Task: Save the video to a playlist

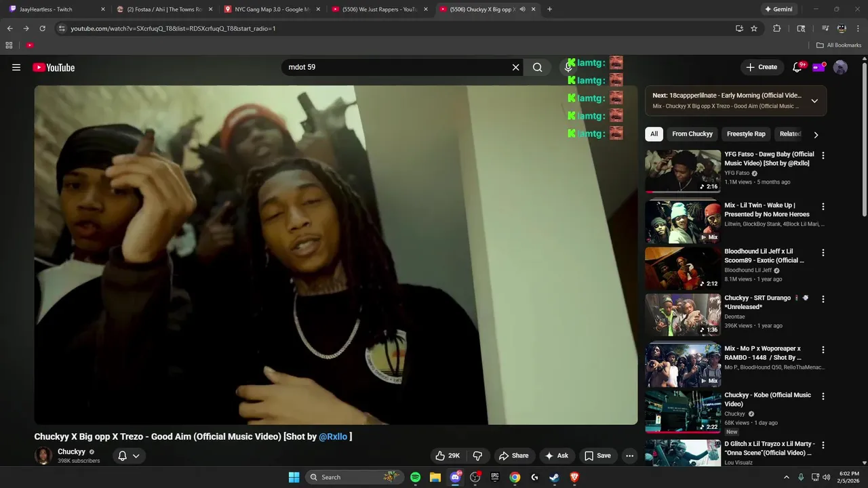Action: [597, 455]
